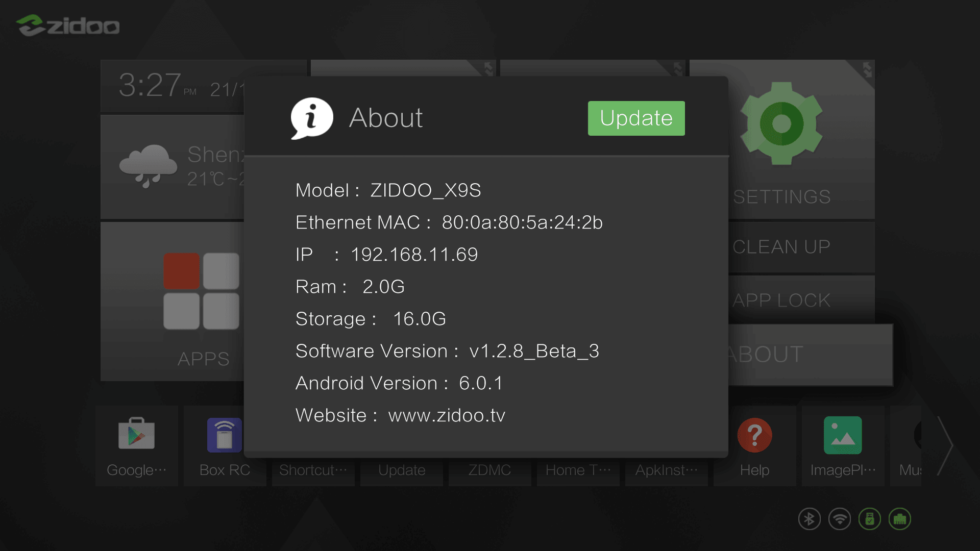
Task: Click the USB storage status icon
Action: [x=870, y=519]
